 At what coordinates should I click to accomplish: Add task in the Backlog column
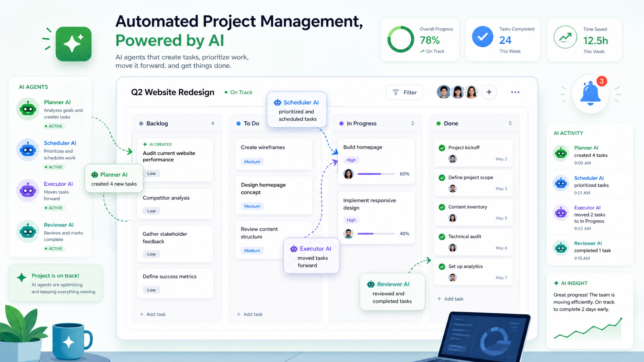(x=153, y=314)
